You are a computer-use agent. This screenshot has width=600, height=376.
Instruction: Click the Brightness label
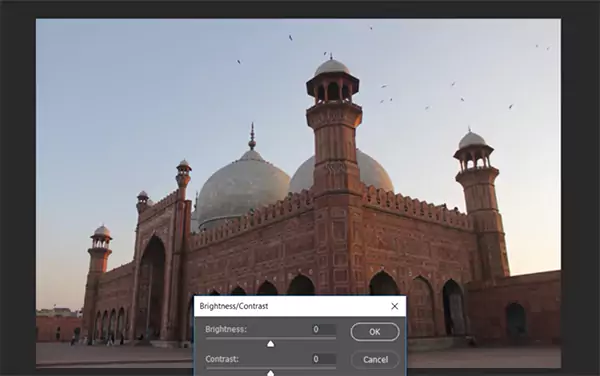(x=226, y=329)
